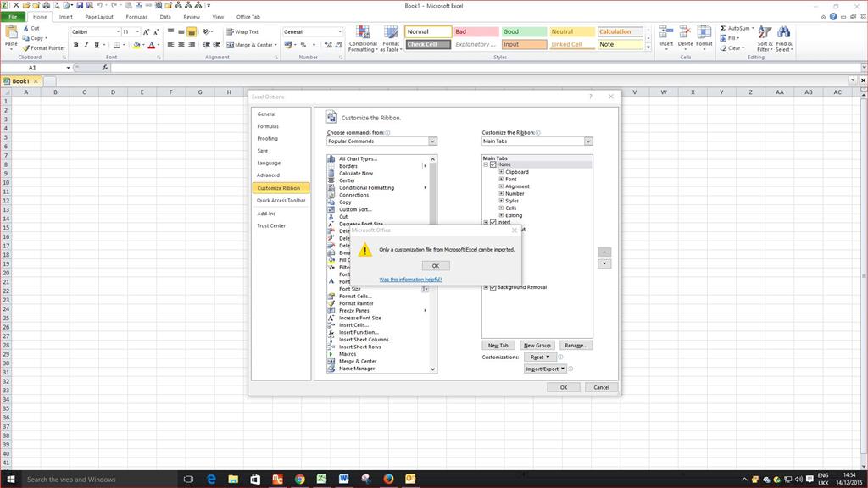Click the Rename... button
The height and width of the screenshot is (488, 868).
tap(576, 346)
